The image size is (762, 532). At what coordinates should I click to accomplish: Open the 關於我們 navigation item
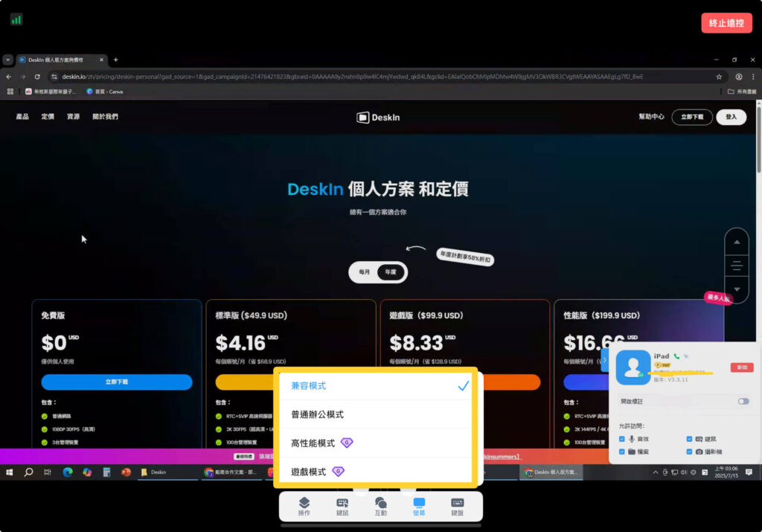(x=105, y=117)
